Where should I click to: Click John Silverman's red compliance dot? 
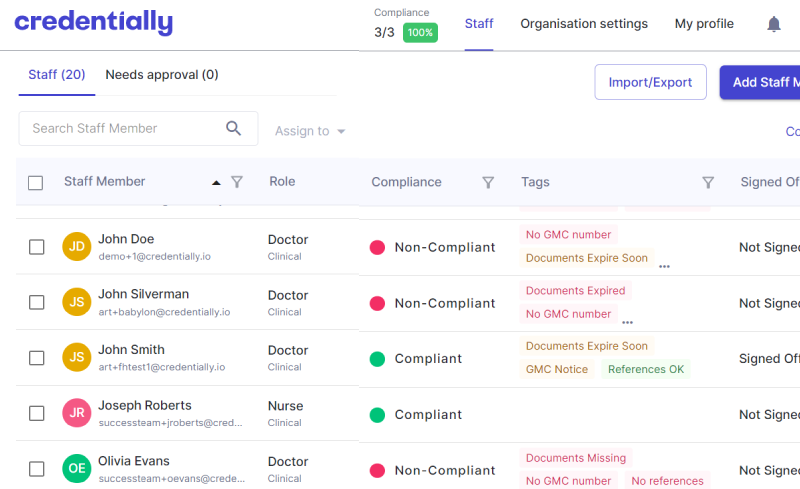point(377,303)
